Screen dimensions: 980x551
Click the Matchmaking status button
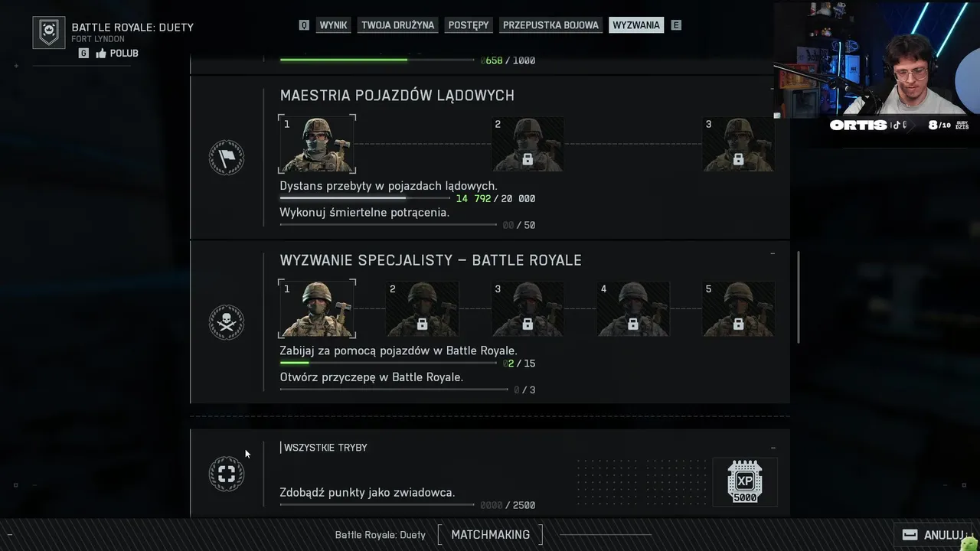click(x=490, y=534)
